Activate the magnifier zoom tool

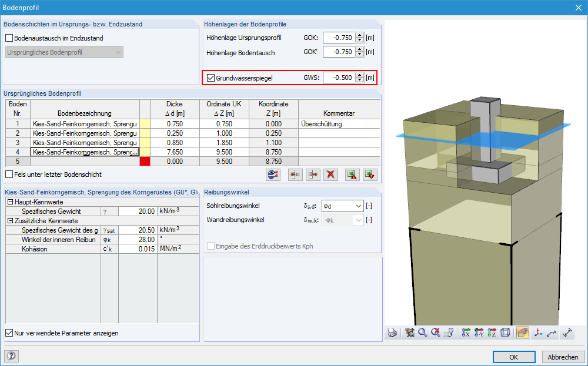(423, 333)
